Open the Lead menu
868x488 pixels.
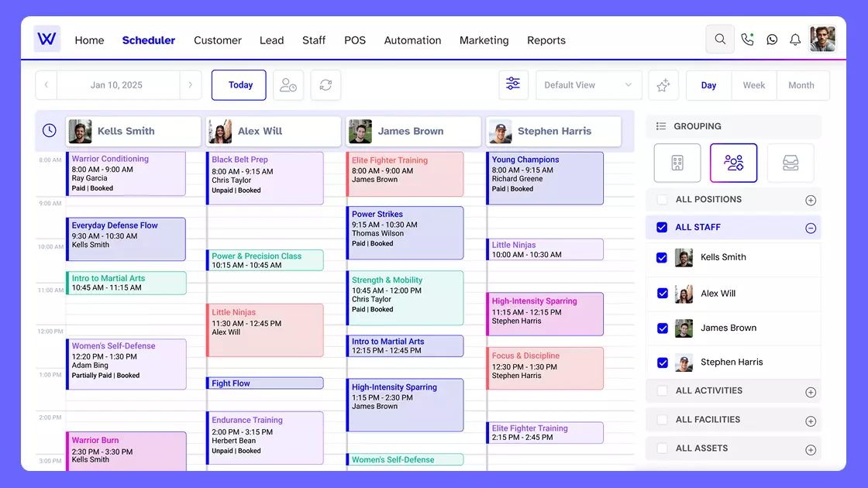271,40
